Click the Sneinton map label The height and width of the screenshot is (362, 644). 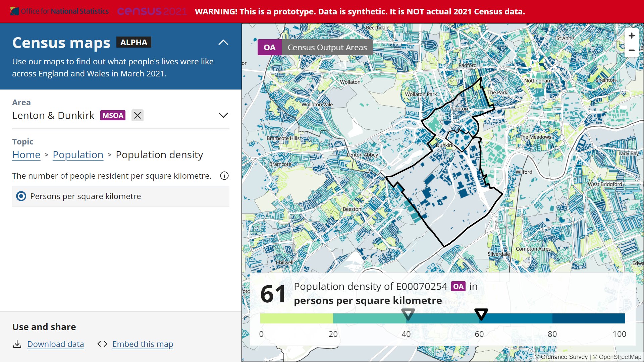(x=605, y=80)
